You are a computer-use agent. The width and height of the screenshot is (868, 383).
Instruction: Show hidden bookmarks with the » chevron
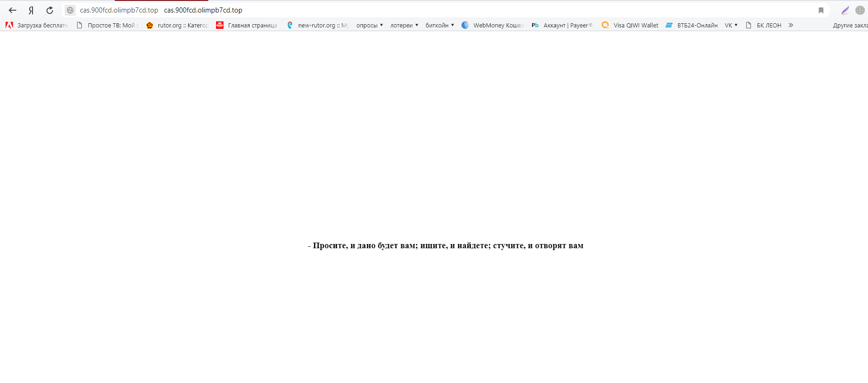click(791, 25)
